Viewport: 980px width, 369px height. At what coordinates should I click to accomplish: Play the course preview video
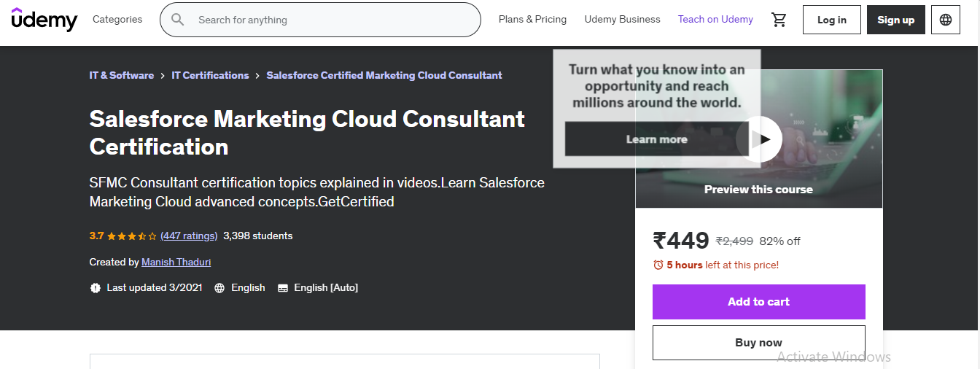point(759,139)
